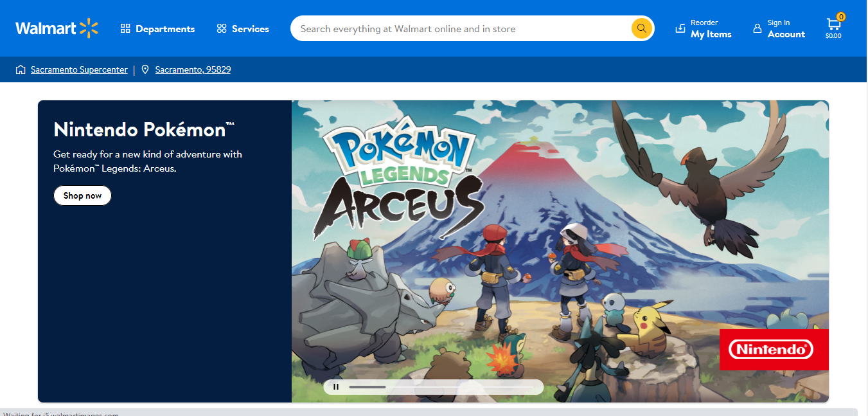Click the Services circles icon
The width and height of the screenshot is (868, 416).
click(222, 29)
